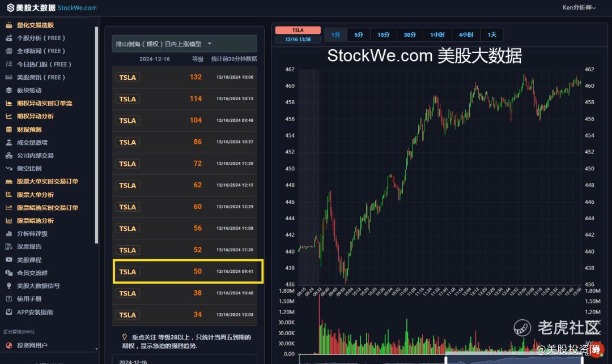This screenshot has height=364, width=612.
Task: Click timestamp 12/16/2024 12:03
Action: tap(235, 315)
